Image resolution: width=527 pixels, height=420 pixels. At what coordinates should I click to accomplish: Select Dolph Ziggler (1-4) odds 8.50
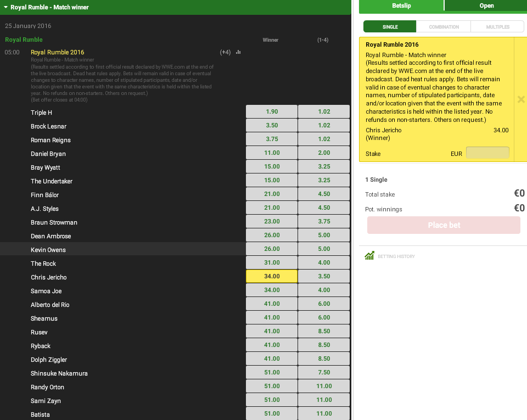pos(324,359)
